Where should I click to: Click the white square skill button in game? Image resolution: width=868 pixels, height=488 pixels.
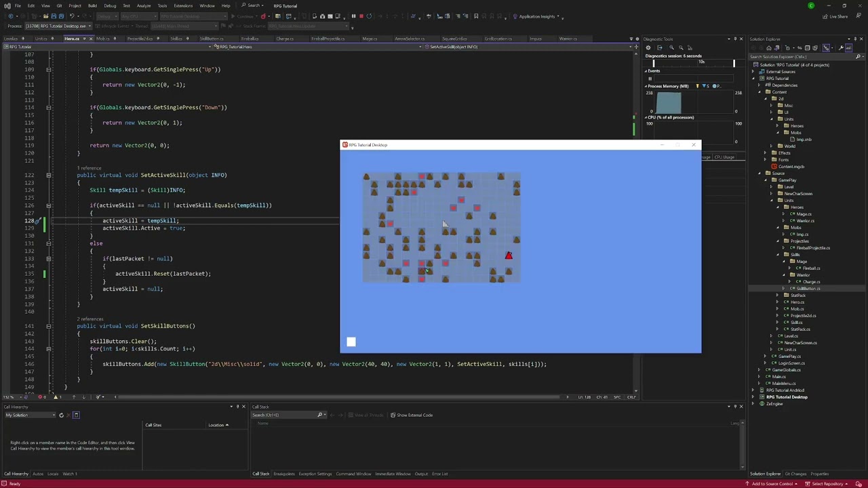click(x=351, y=342)
